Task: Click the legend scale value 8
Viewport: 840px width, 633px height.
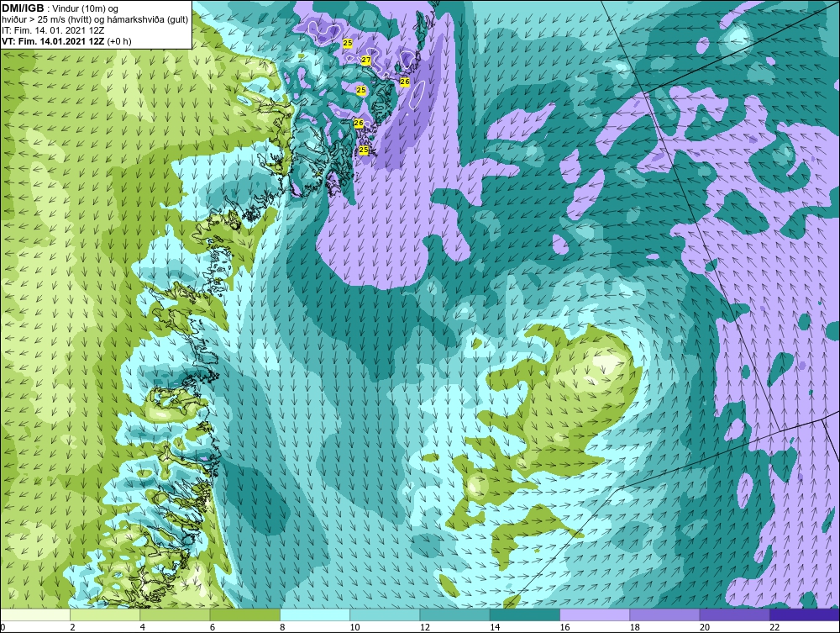Action: pyautogui.click(x=282, y=627)
